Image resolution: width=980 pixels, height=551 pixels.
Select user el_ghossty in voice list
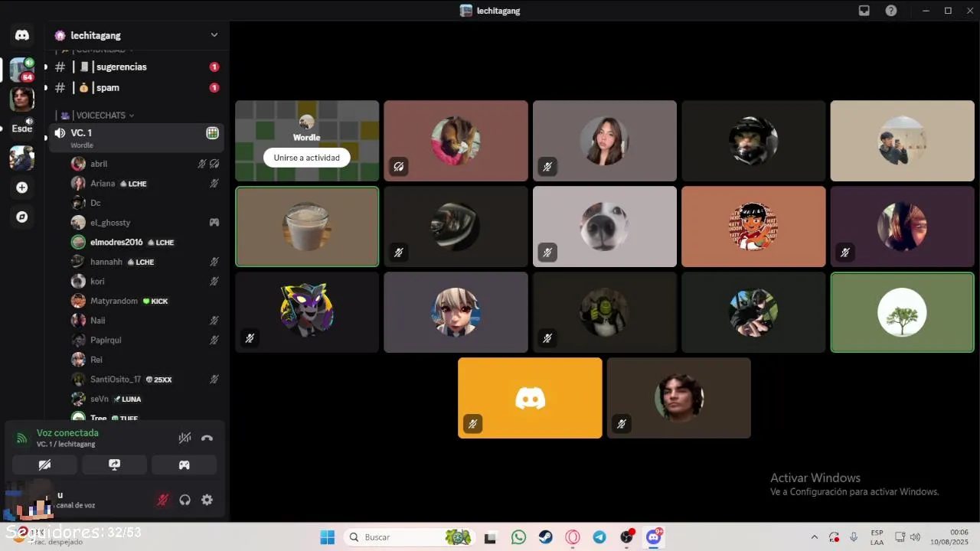click(145, 223)
